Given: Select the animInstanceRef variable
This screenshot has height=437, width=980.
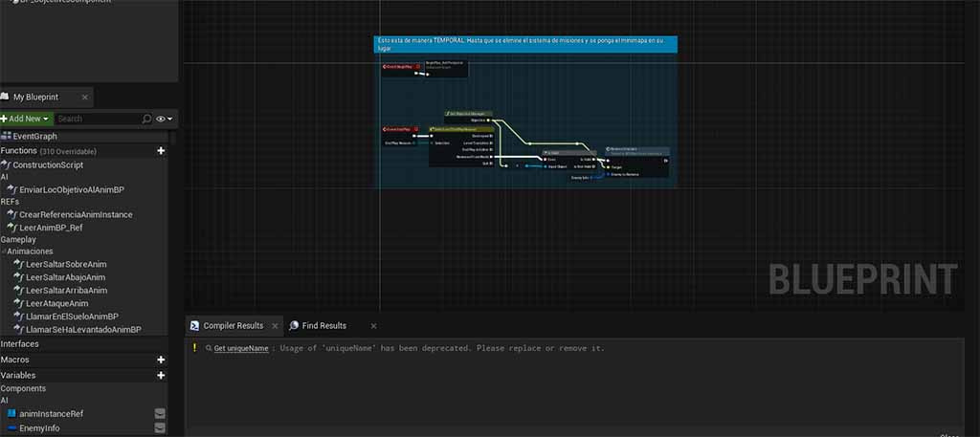Looking at the screenshot, I should (52, 414).
